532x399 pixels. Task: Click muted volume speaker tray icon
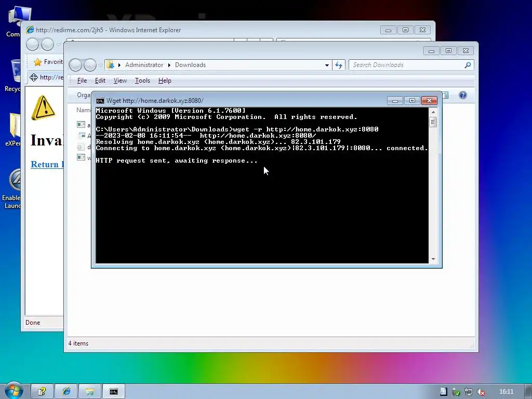click(481, 392)
